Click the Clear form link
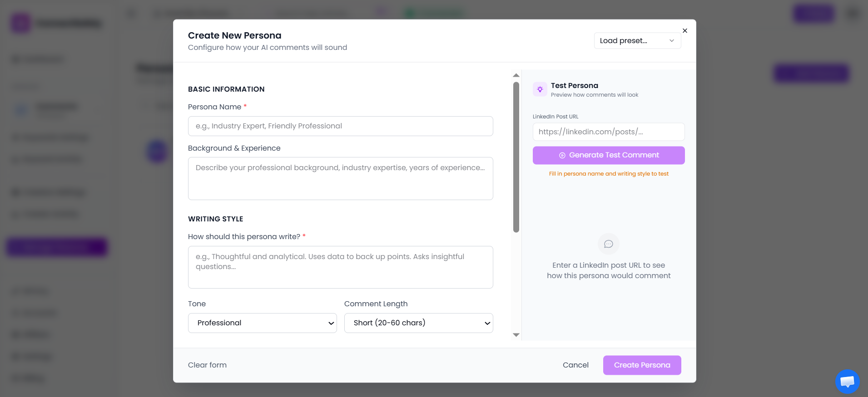This screenshot has width=868, height=397. click(207, 365)
